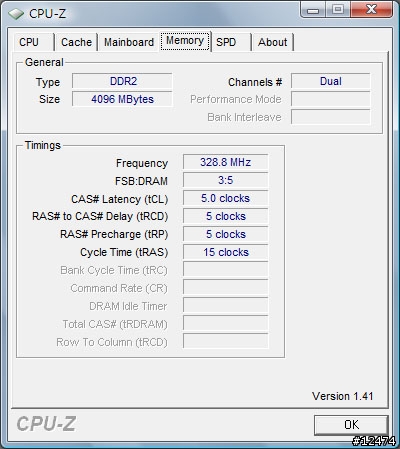Minimize the CPU-Z window
Viewport: 400px width, 449px height.
click(x=313, y=9)
